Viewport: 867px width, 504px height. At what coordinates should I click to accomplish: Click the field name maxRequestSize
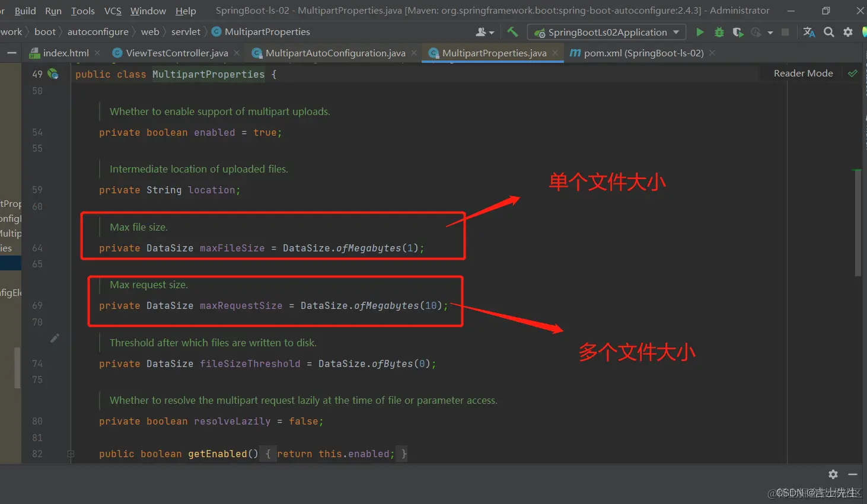tap(241, 305)
